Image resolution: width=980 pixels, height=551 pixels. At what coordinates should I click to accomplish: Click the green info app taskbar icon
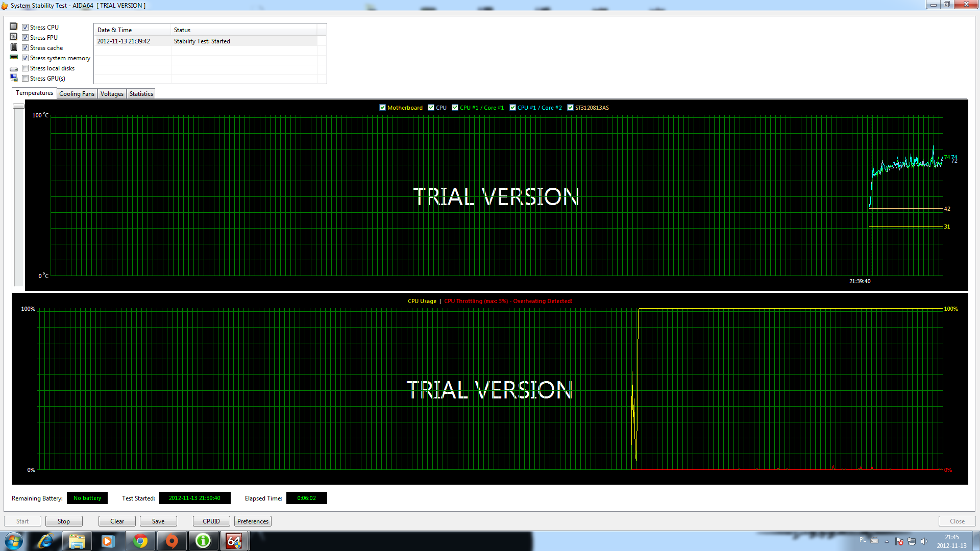pos(203,541)
